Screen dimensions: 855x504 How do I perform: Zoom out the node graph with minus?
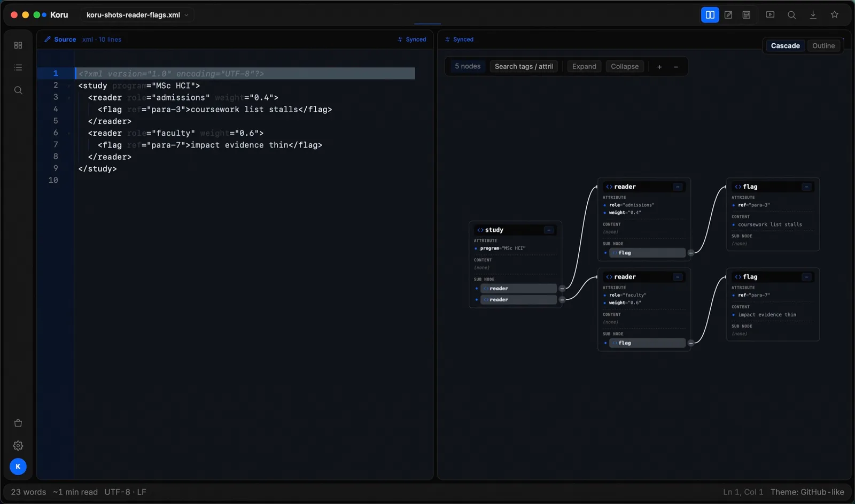[676, 67]
